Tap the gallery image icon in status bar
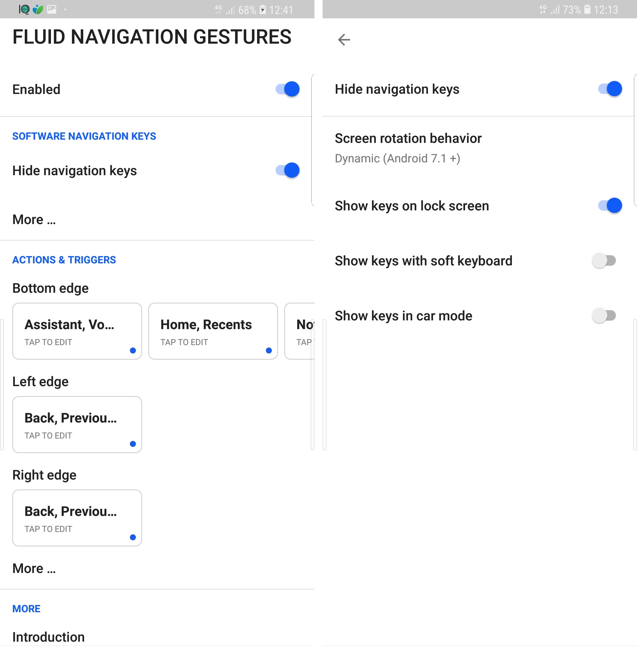The height and width of the screenshot is (646, 644). coord(52,9)
